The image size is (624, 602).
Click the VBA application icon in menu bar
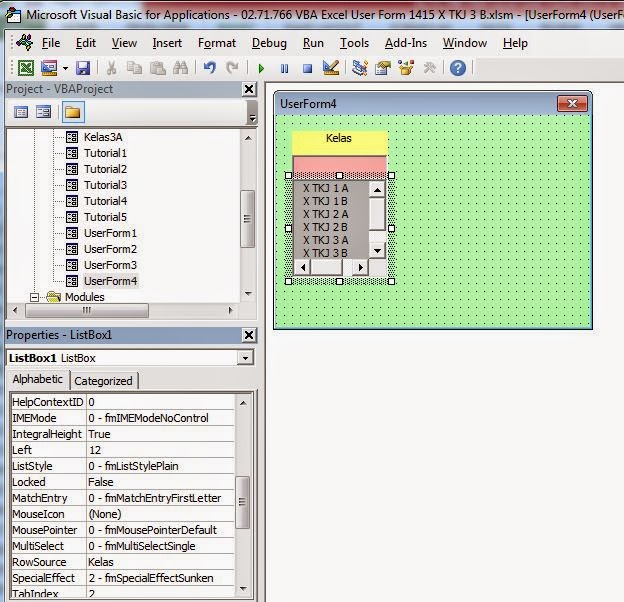[25, 43]
